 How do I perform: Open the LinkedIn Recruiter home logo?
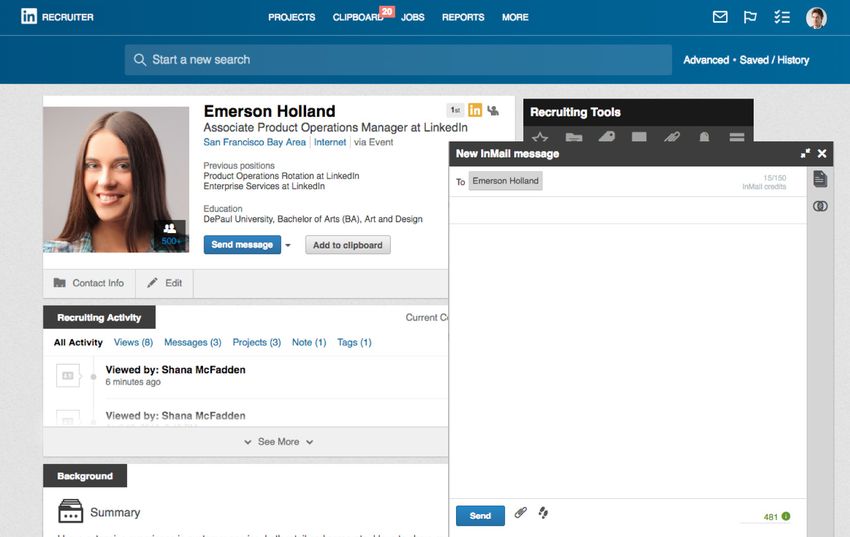pos(57,17)
